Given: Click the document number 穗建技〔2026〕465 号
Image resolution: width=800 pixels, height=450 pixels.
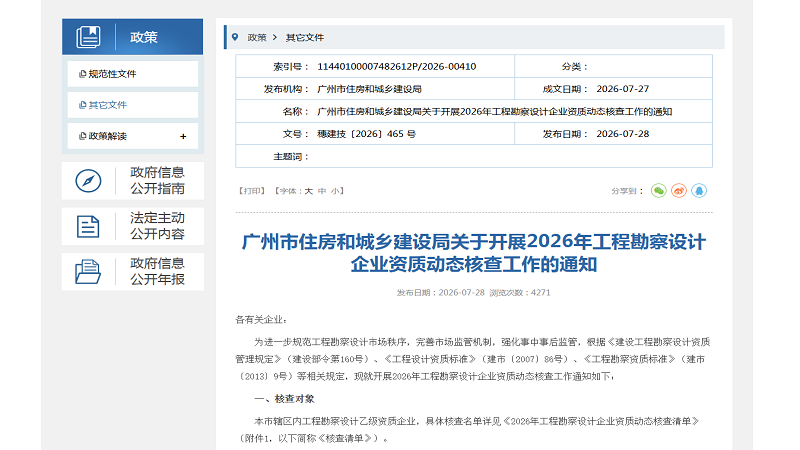Looking at the screenshot, I should tap(366, 134).
